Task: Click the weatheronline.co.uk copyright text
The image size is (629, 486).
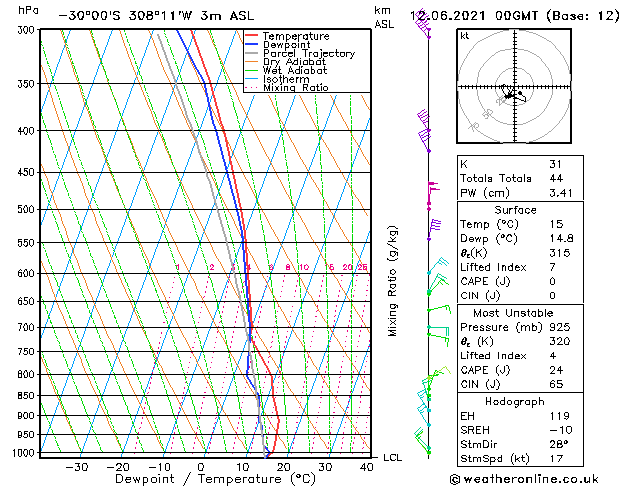Action: [x=524, y=479]
